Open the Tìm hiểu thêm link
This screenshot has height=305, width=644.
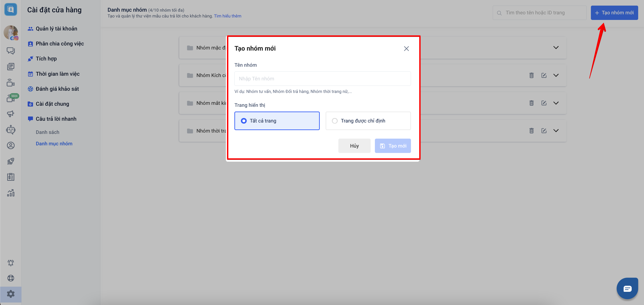(x=227, y=16)
